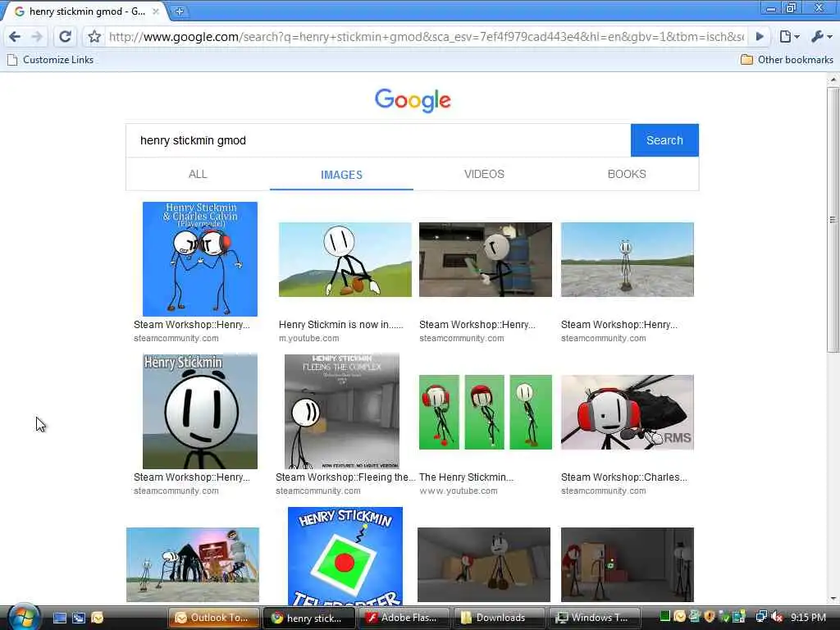Click Show Desktop quick launch icon

coord(60,618)
